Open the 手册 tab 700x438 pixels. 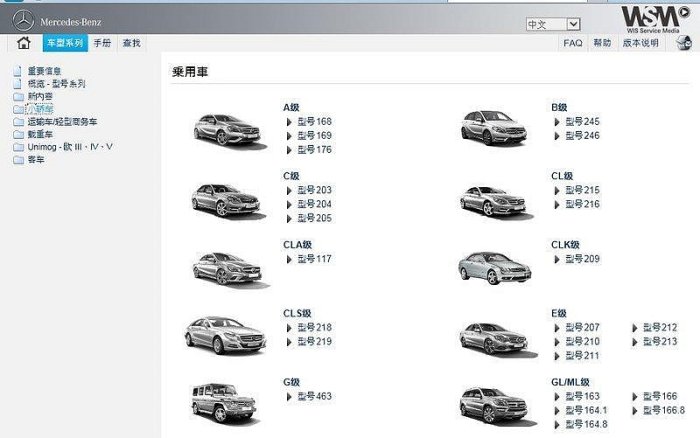click(x=102, y=43)
